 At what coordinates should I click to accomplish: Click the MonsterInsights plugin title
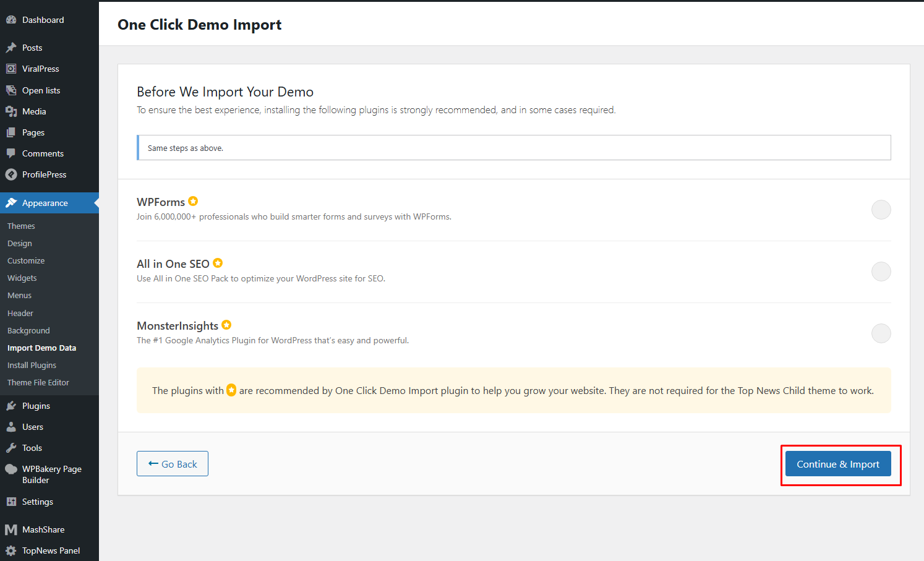click(178, 326)
